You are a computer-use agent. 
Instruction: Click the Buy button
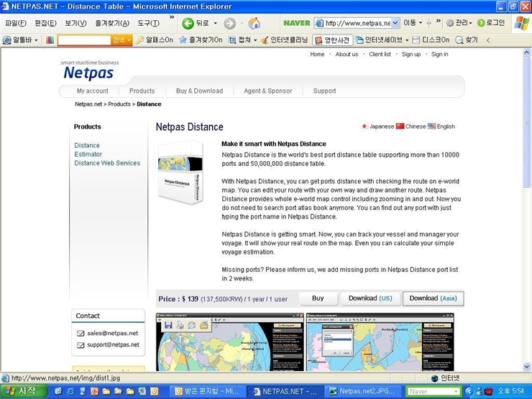point(318,298)
